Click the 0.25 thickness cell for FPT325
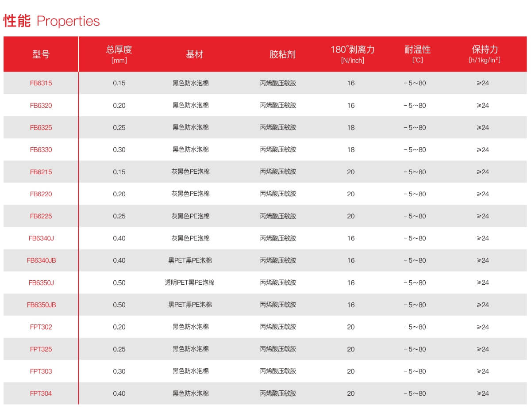Viewport: 531px width, 420px height. (119, 349)
